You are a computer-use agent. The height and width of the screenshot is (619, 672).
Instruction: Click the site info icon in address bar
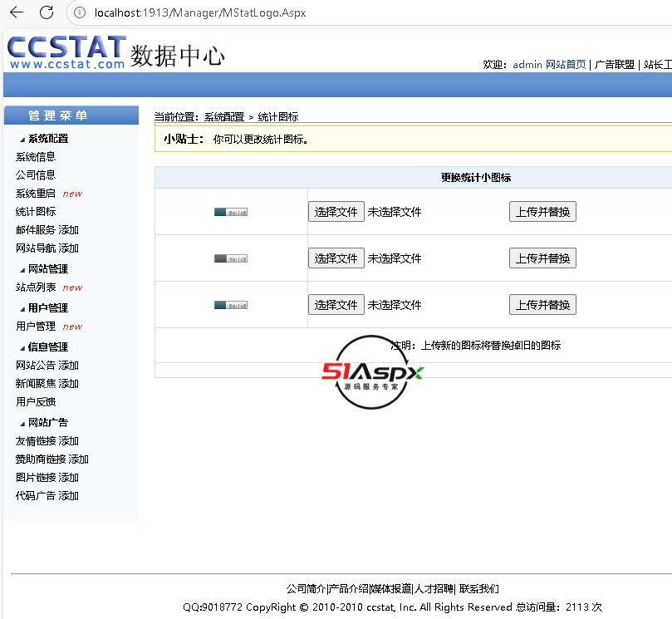coord(81,12)
